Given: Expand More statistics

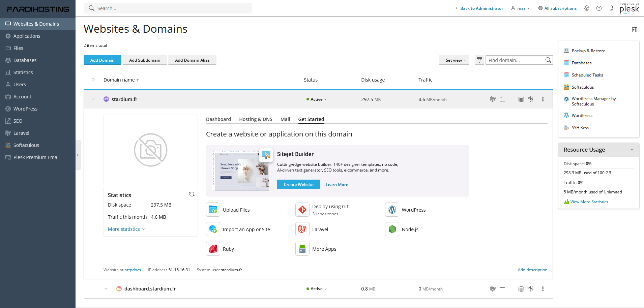Looking at the screenshot, I should tap(126, 229).
